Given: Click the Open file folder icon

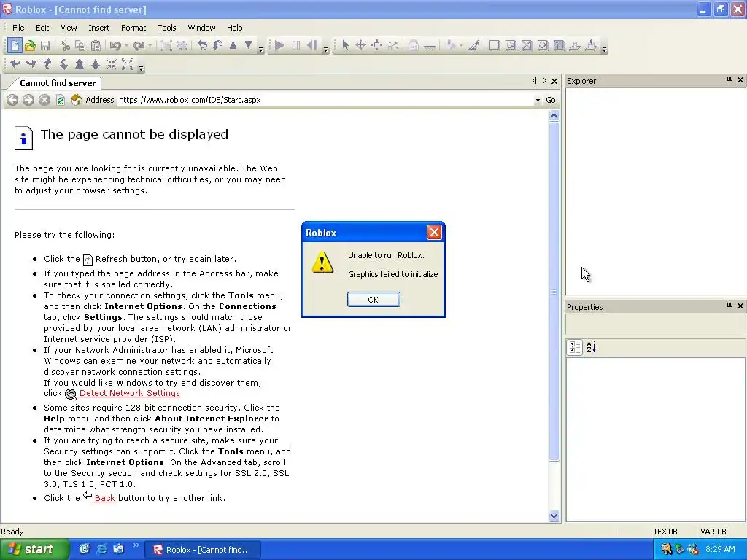Looking at the screenshot, I should pos(30,46).
